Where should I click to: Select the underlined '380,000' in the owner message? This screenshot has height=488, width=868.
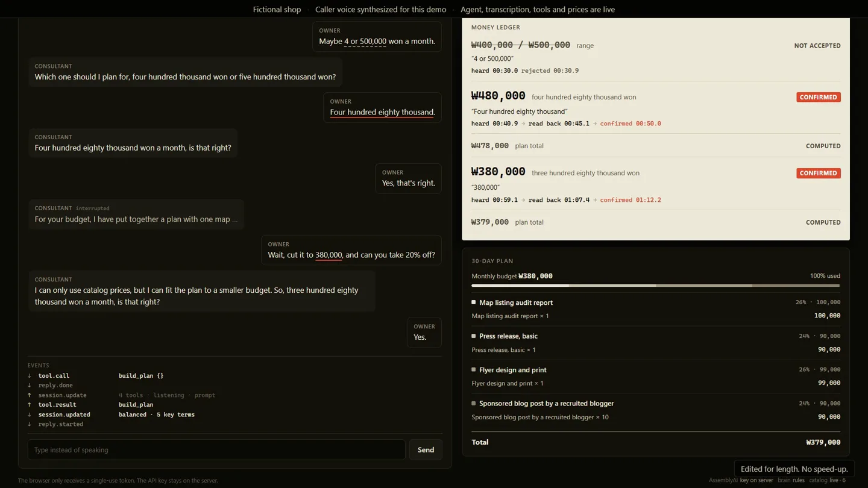coord(329,255)
